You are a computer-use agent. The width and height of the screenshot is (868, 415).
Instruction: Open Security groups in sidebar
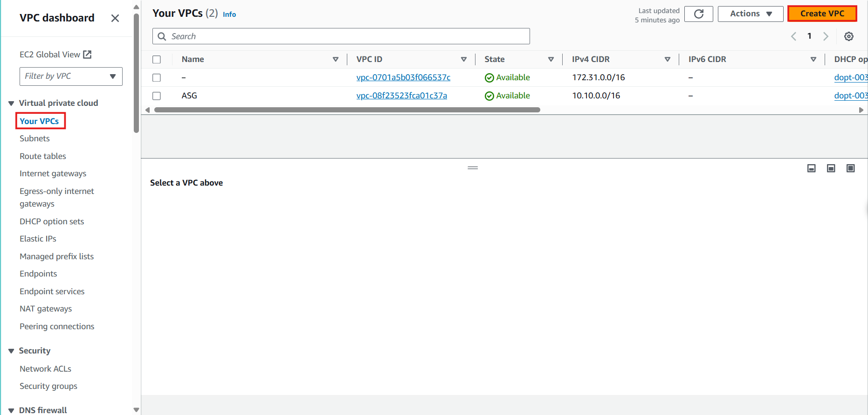click(48, 386)
